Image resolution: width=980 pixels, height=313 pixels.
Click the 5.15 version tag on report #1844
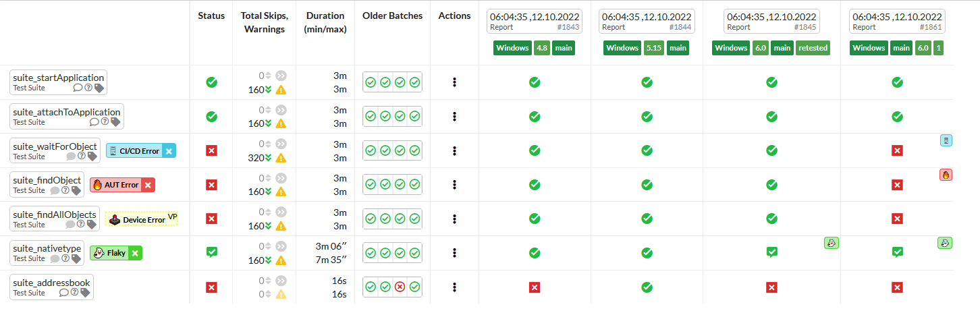tap(655, 48)
